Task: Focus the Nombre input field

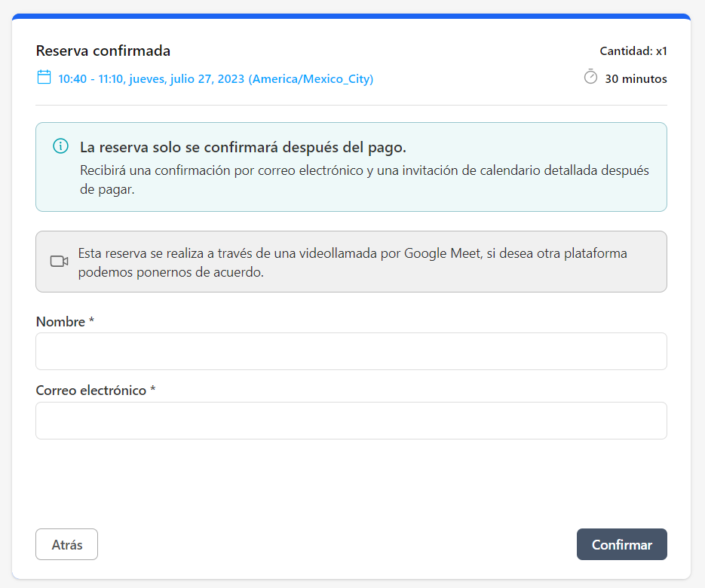Action: coord(351,351)
